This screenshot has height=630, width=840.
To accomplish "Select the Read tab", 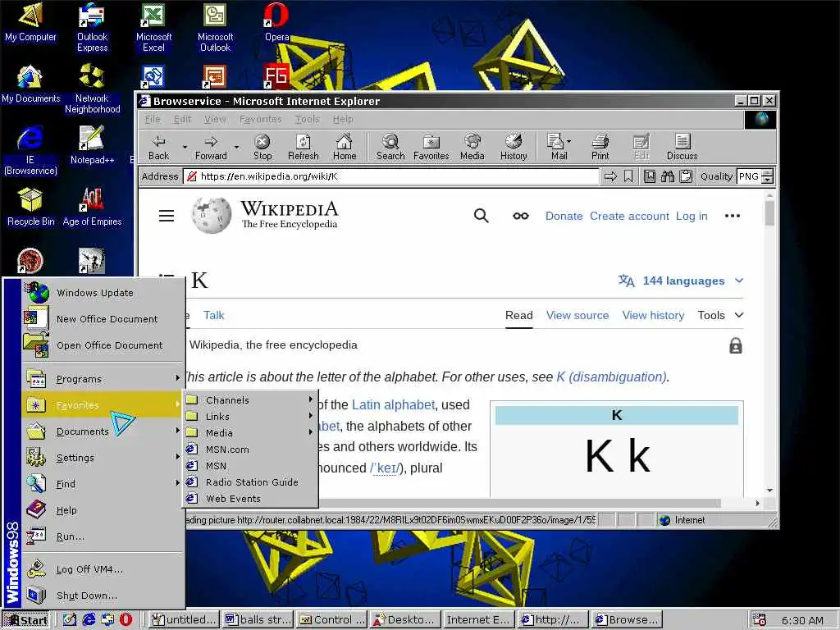I will [x=519, y=315].
